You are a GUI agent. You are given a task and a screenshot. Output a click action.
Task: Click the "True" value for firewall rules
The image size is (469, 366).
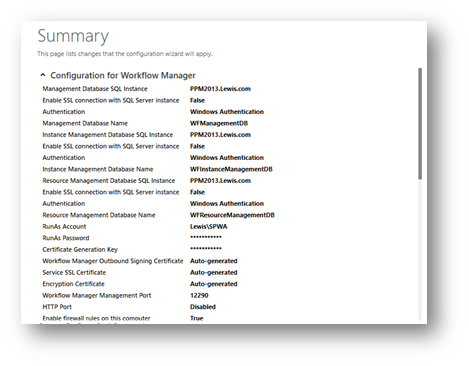coord(197,318)
